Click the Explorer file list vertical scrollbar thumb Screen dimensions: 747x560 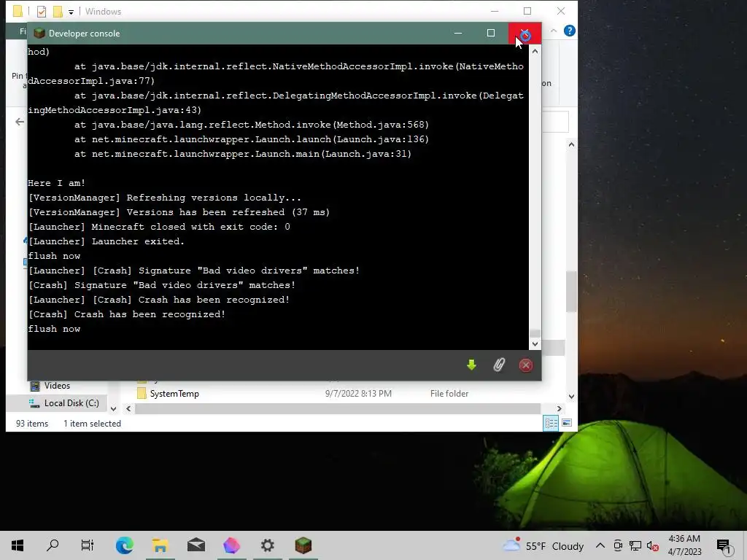tap(571, 292)
